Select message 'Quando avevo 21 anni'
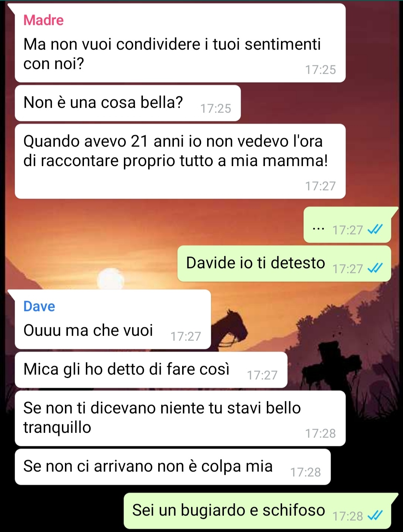 pyautogui.click(x=180, y=161)
